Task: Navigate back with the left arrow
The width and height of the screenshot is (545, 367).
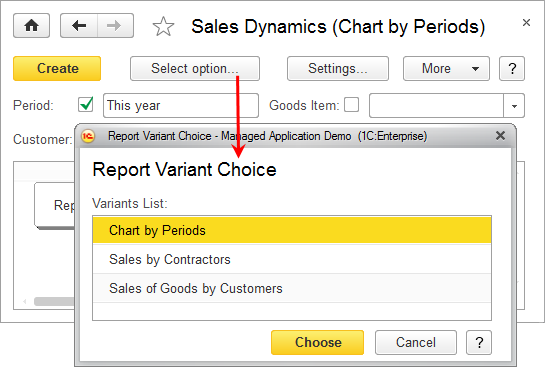Action: [79, 25]
